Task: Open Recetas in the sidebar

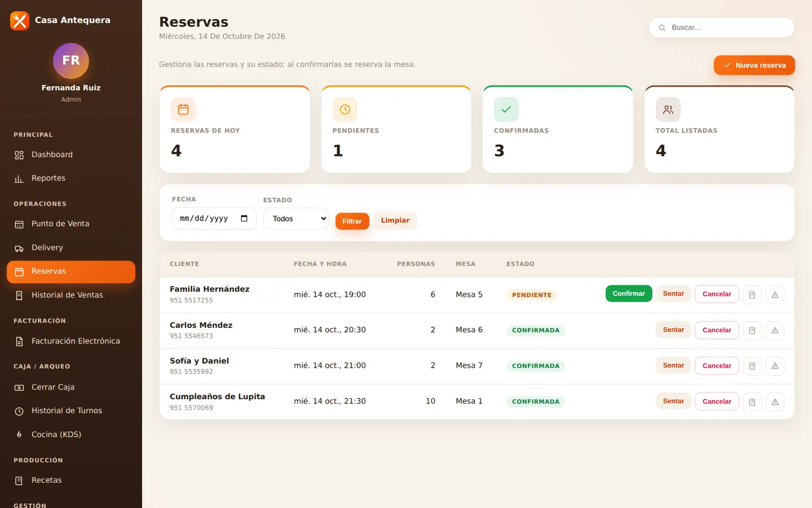Action: pyautogui.click(x=71, y=481)
